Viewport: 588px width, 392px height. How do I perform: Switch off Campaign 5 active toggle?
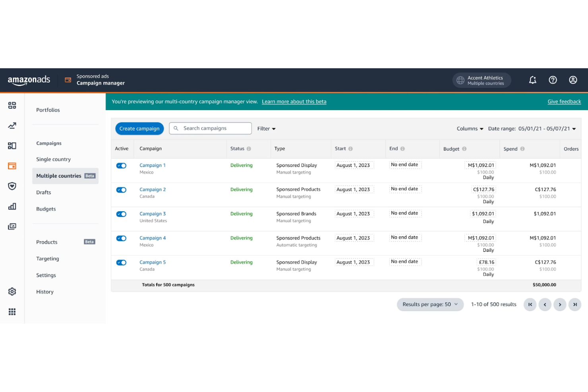pos(121,263)
